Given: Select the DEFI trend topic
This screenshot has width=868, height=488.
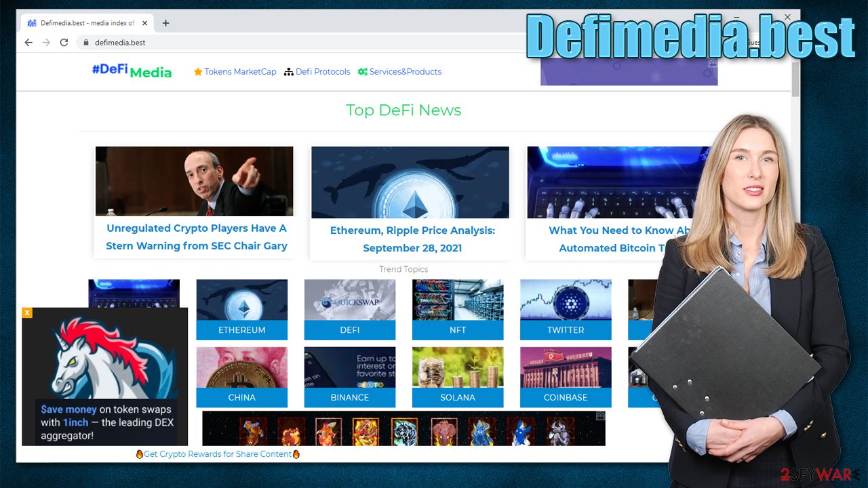Looking at the screenshot, I should 350,330.
